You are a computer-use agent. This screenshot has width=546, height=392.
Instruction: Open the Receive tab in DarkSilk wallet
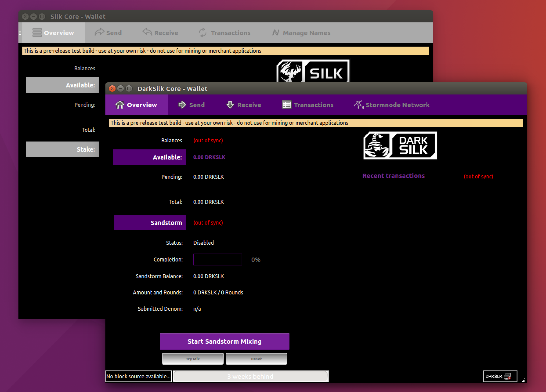coord(244,105)
